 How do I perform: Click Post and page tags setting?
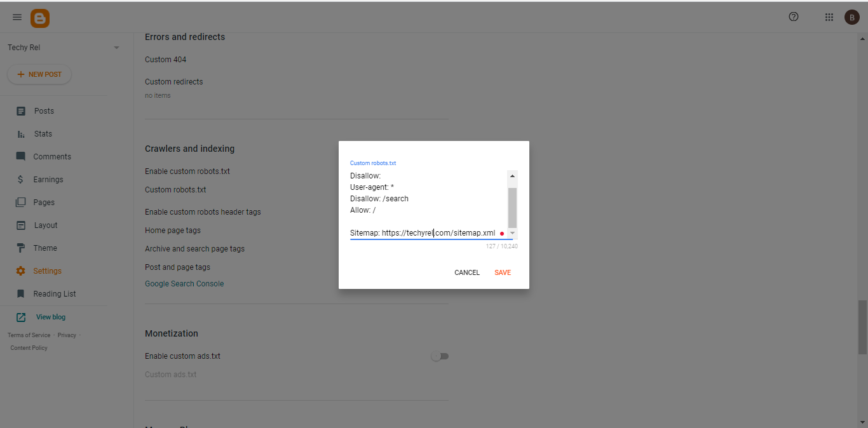177,267
